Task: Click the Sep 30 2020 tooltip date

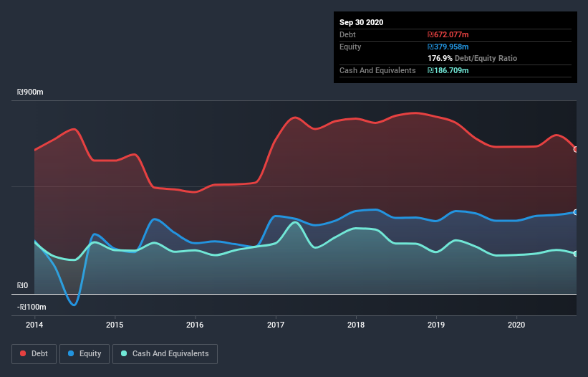Action: [361, 22]
